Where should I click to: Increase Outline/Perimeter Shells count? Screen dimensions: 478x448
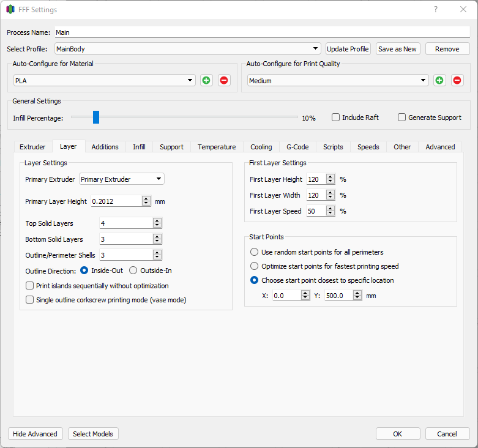point(157,252)
